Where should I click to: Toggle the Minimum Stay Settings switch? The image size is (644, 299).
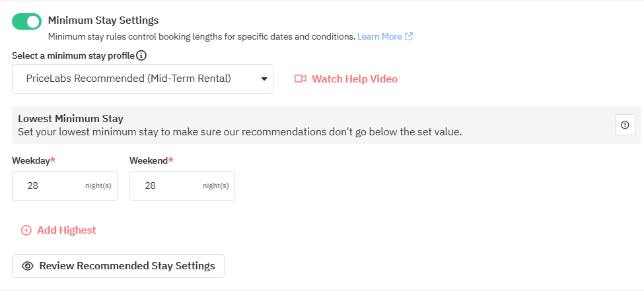tap(26, 22)
